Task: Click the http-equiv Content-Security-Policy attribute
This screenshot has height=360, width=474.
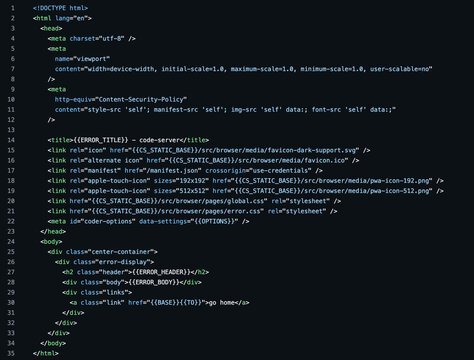Action: coord(121,99)
